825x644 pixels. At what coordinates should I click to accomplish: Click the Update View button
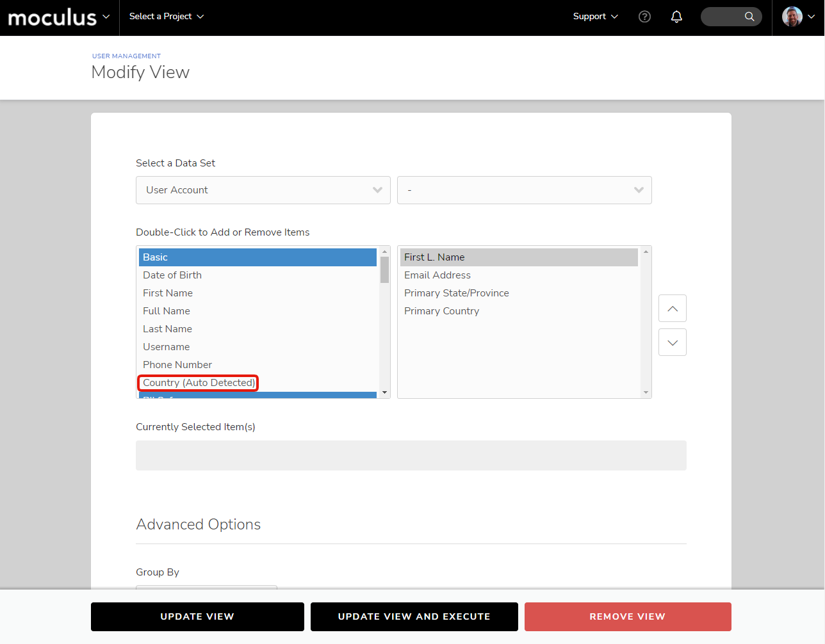point(197,616)
